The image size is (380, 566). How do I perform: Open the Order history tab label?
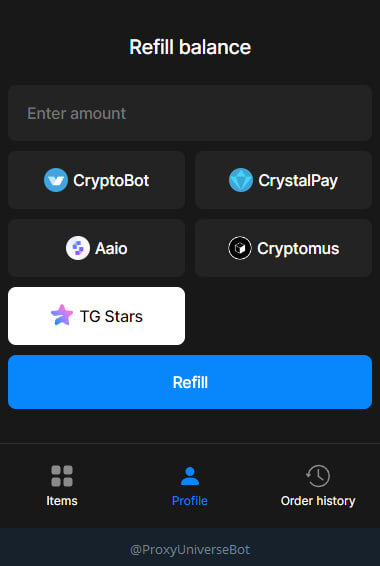[x=318, y=501]
